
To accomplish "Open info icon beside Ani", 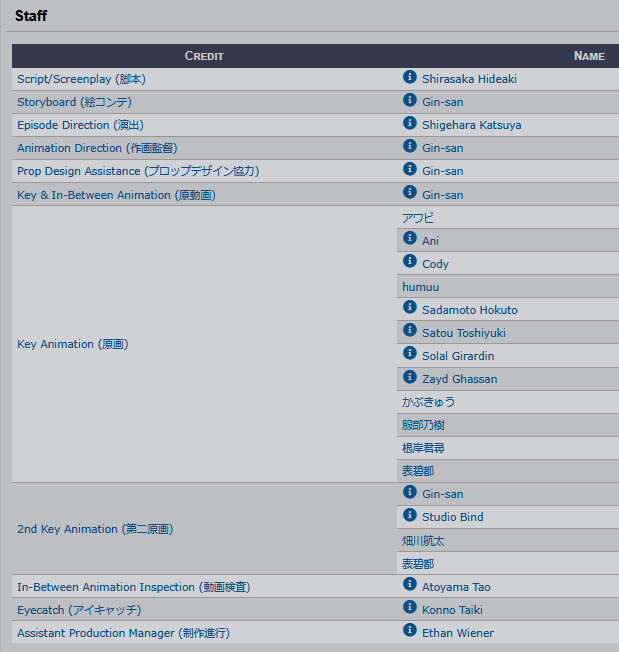I will [409, 238].
